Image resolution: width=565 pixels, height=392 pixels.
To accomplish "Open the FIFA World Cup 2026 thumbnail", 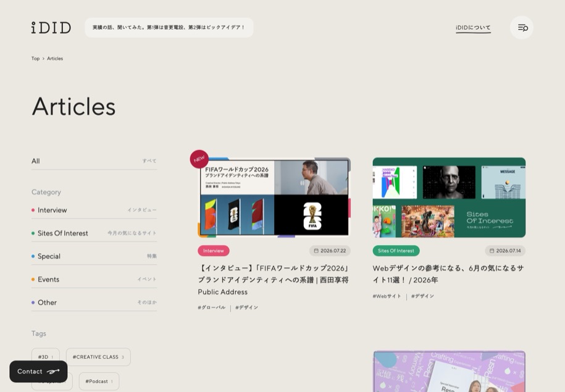I will point(274,198).
